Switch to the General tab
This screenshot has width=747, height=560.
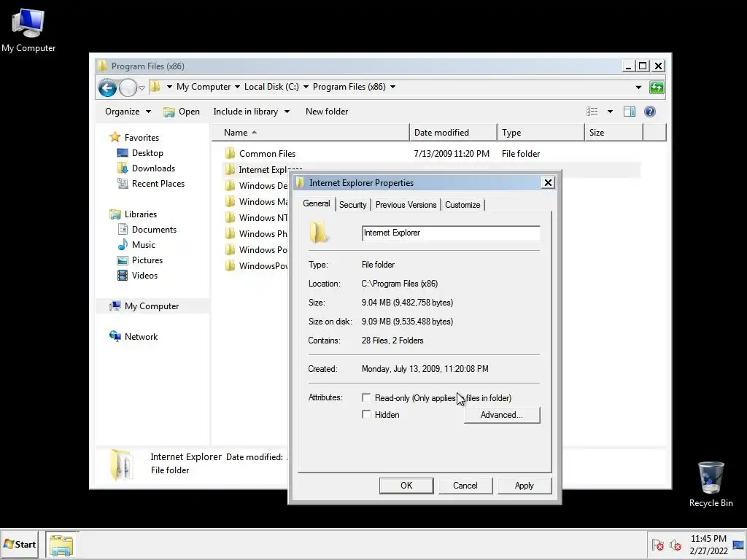coord(317,204)
